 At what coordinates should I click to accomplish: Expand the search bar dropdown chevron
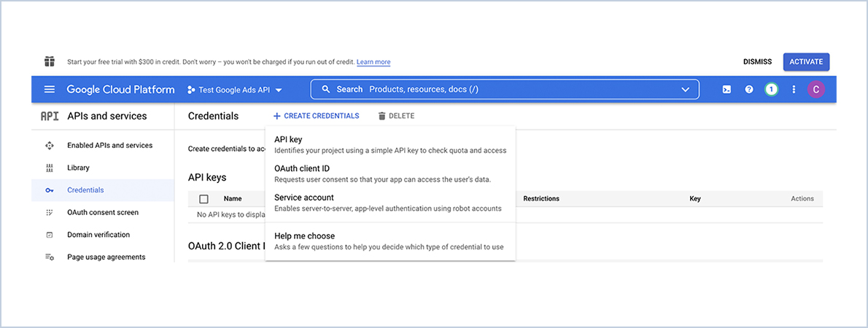click(x=686, y=90)
